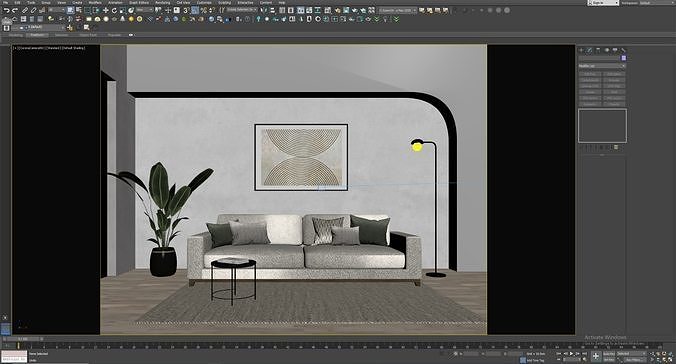Open the Rendered Frame Window

coord(346,10)
